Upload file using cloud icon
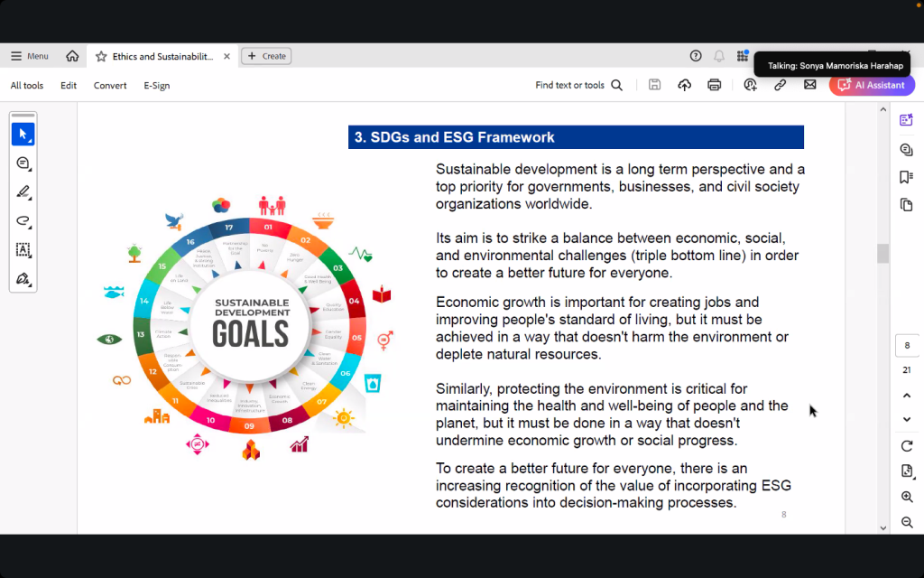Screen dimensions: 924x578 pyautogui.click(x=685, y=85)
